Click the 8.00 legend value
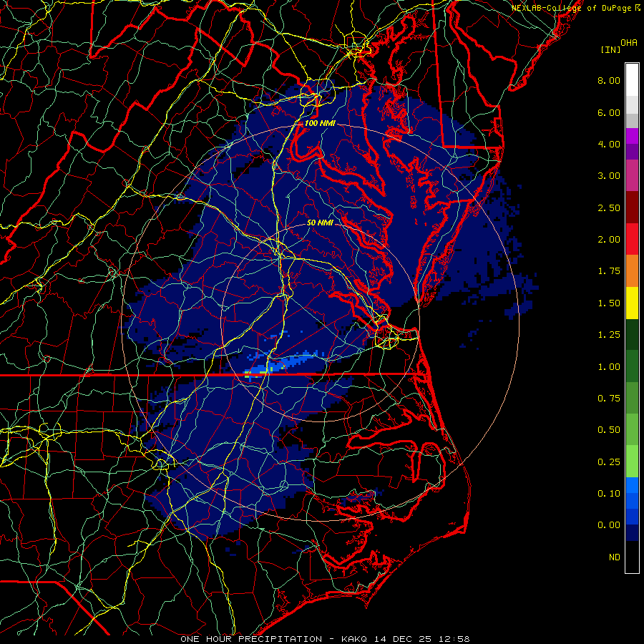The height and width of the screenshot is (644, 644). (609, 80)
